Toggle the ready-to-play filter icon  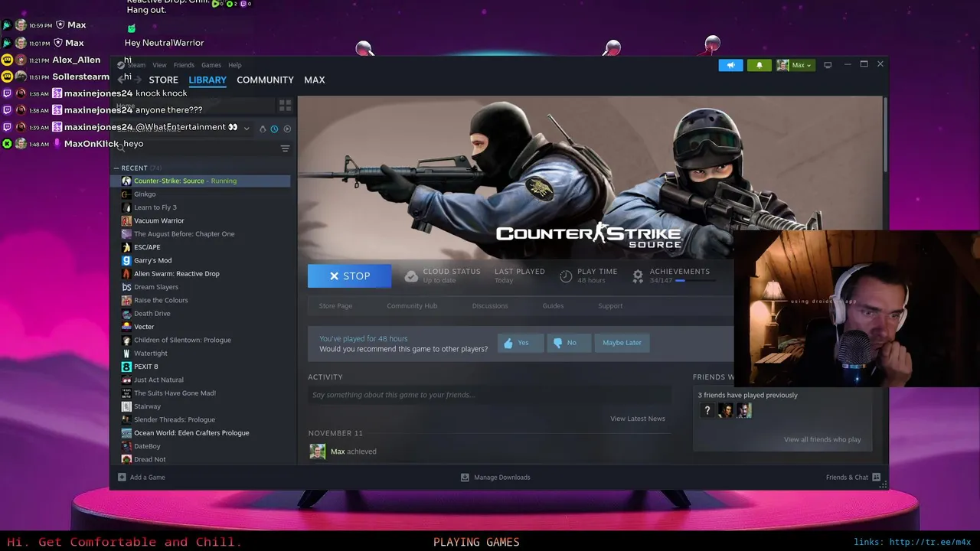point(287,129)
